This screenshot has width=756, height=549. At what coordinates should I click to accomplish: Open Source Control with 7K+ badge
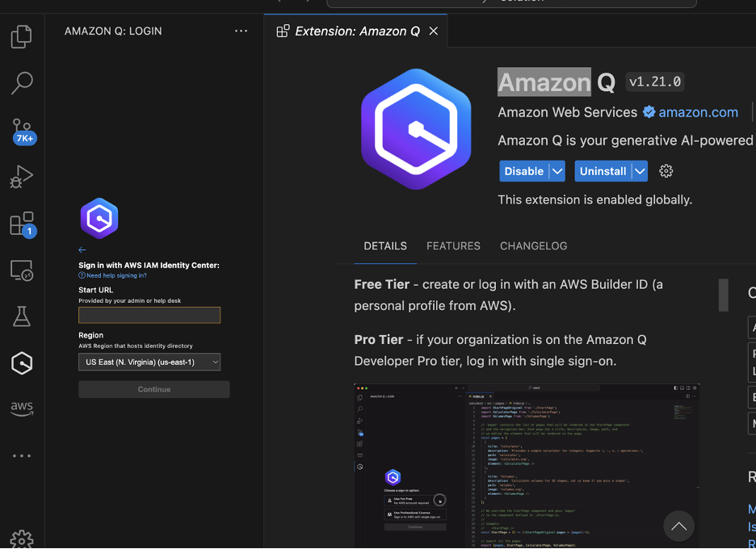(x=23, y=131)
